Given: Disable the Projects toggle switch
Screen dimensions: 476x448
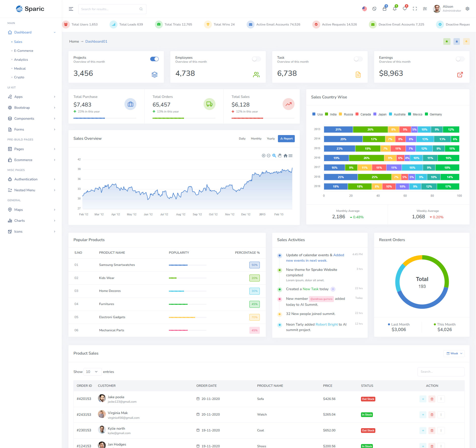Looking at the screenshot, I should point(154,59).
